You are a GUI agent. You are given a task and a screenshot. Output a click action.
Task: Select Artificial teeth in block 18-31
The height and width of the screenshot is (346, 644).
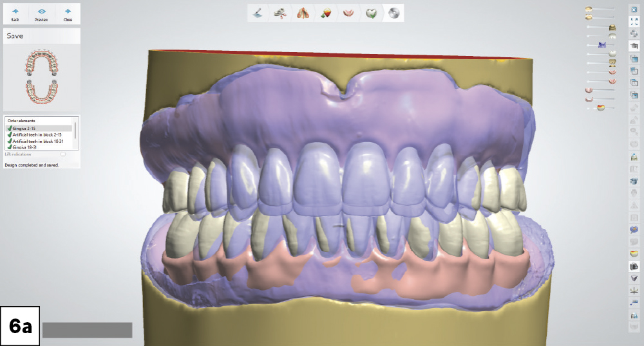click(x=39, y=141)
